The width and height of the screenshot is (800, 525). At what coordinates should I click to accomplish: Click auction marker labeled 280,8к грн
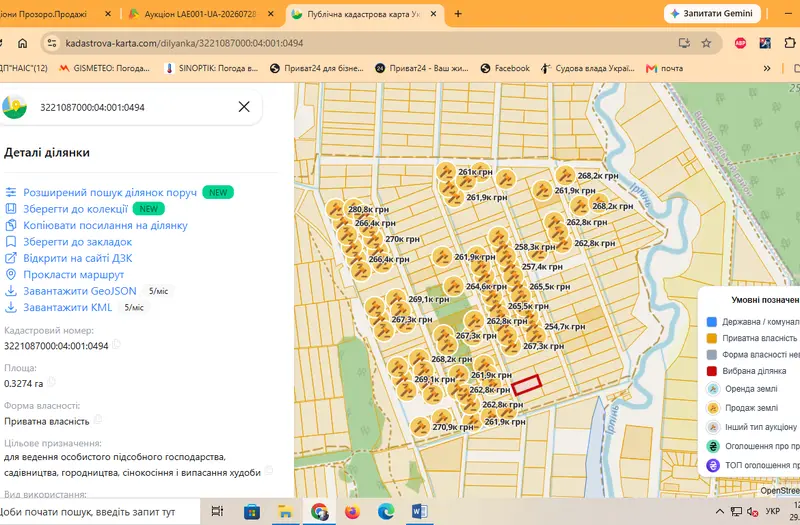tap(335, 209)
